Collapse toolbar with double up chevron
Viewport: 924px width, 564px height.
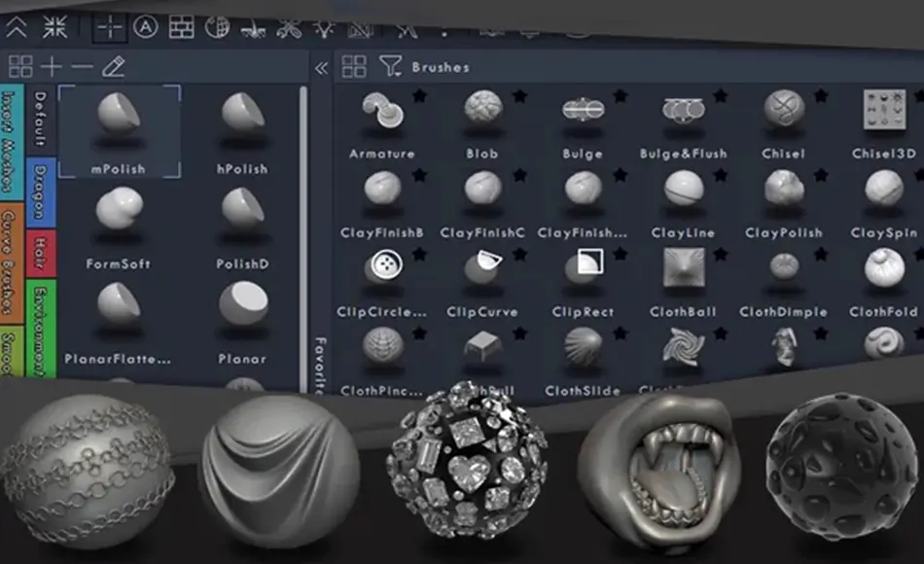17,27
